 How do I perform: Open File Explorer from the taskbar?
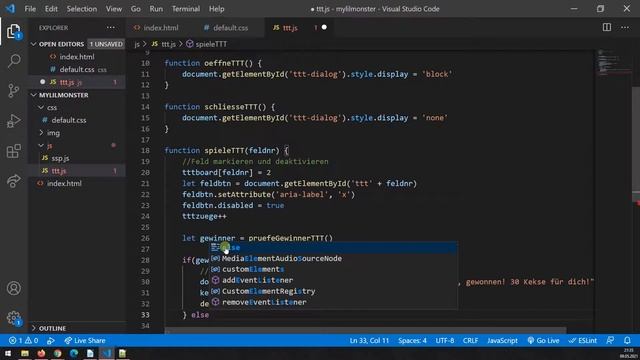pos(25,353)
